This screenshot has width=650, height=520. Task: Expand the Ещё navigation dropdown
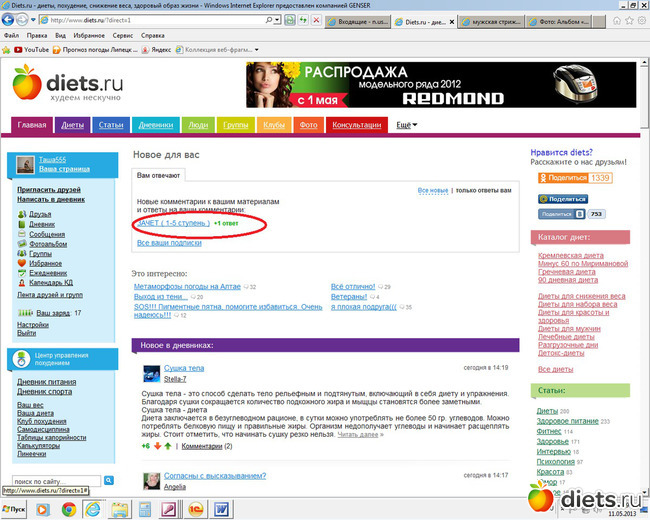407,125
